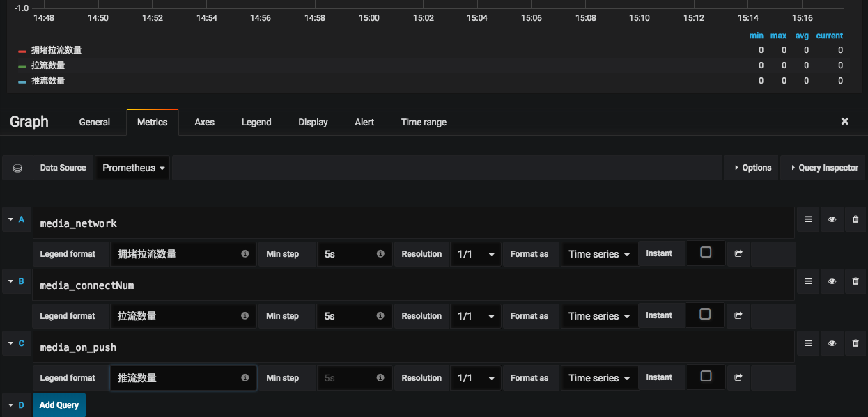868x417 pixels.
Task: Open query B hamburger menu
Action: point(808,281)
